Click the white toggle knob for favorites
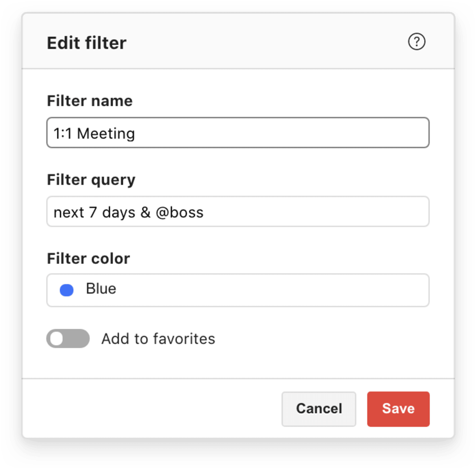Image resolution: width=476 pixels, height=469 pixels. pos(57,338)
